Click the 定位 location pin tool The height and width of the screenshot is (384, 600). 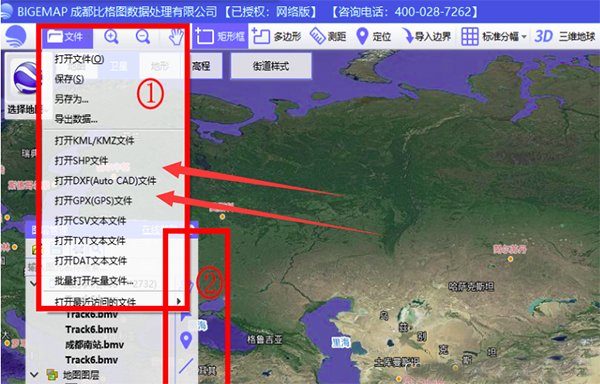[x=373, y=36]
